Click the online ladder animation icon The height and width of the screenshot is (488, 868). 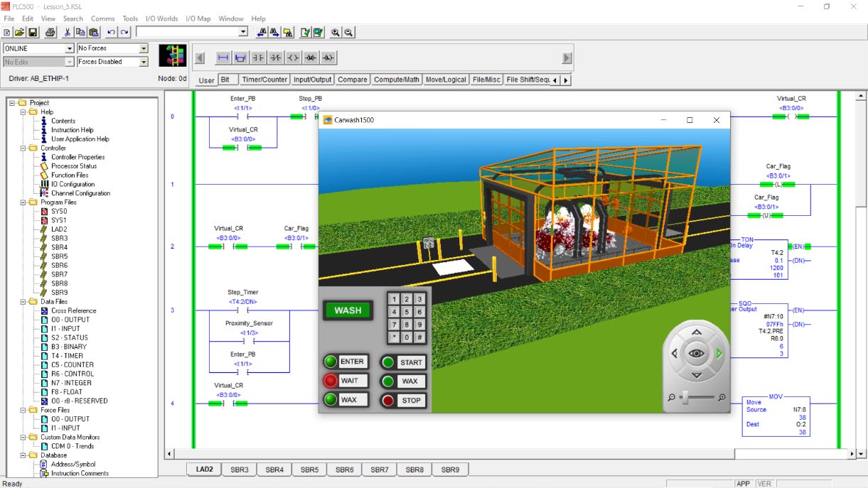172,55
